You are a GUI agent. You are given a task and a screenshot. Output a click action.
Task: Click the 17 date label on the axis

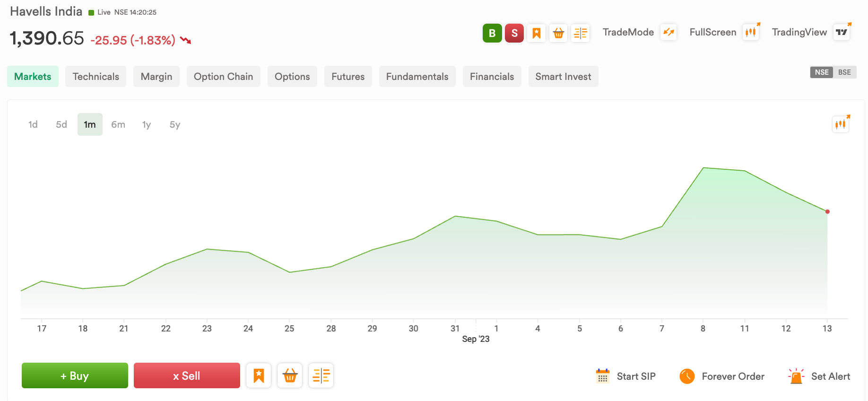coord(42,328)
